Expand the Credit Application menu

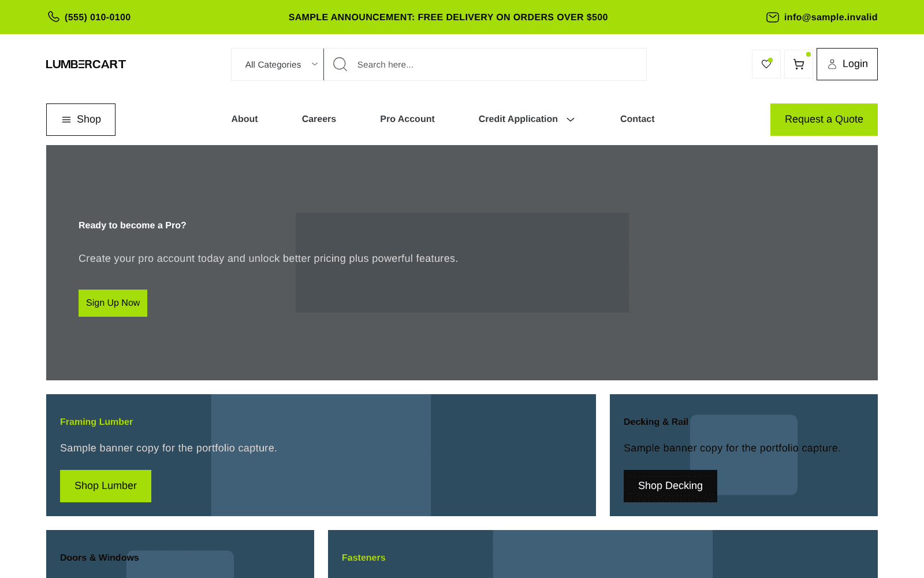(x=527, y=119)
